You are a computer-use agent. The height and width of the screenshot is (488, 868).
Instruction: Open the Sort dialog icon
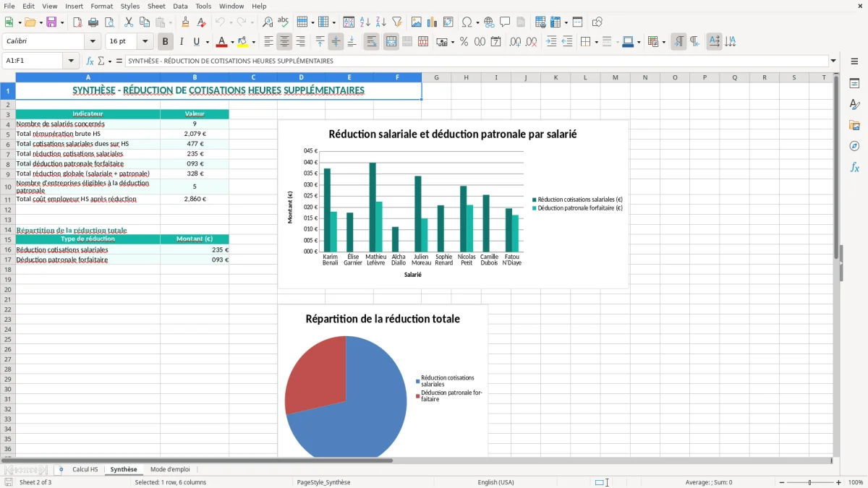point(349,22)
